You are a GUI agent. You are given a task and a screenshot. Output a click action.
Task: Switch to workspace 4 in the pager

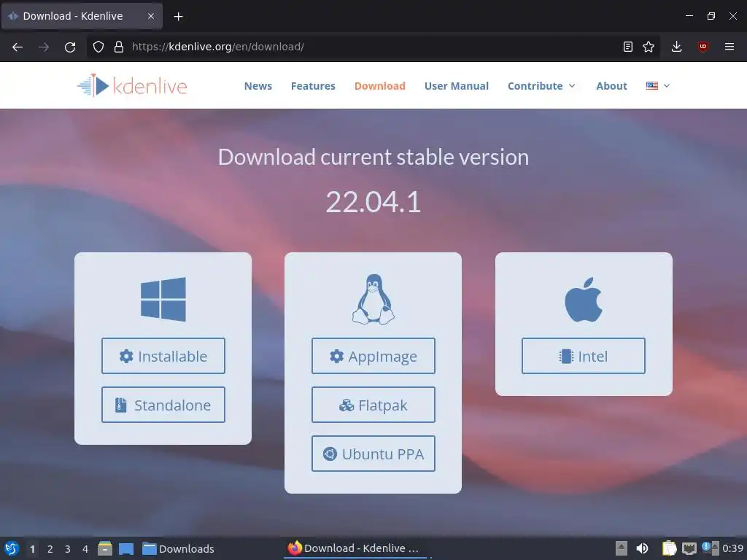click(85, 549)
